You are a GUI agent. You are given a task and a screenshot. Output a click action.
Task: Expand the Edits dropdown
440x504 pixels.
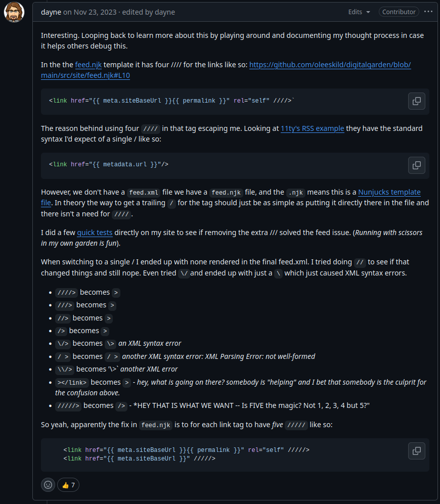[359, 12]
